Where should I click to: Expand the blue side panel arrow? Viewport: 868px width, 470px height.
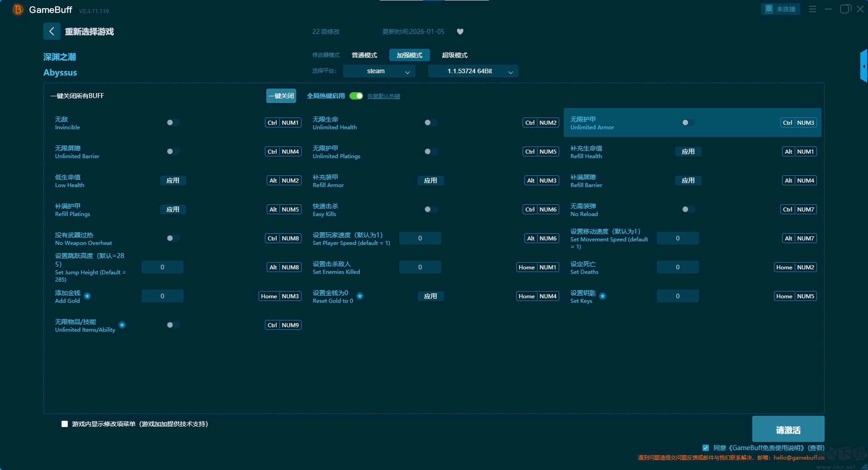pos(863,66)
